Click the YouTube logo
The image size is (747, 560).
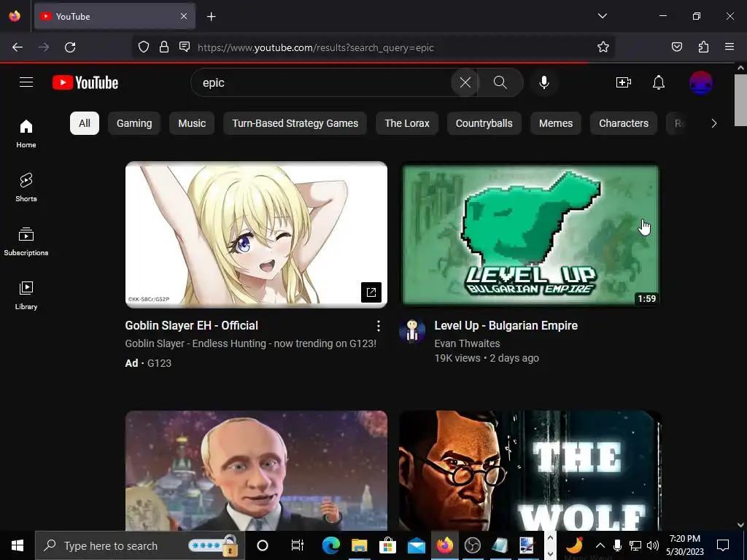[85, 82]
